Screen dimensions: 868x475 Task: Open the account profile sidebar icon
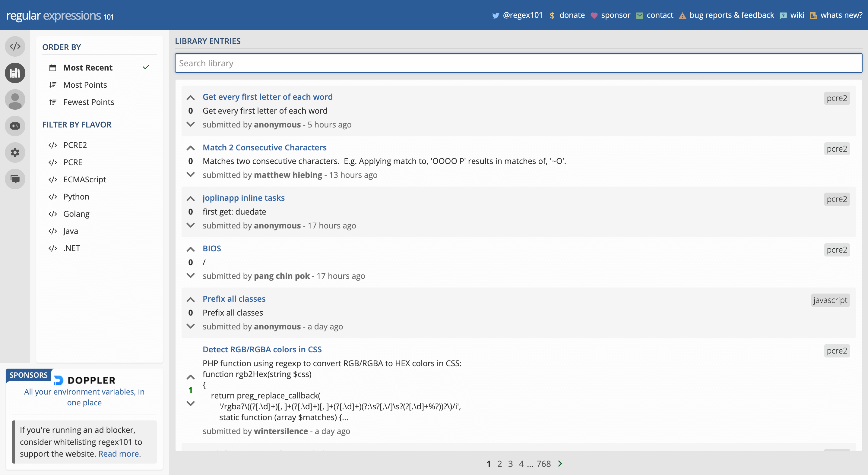(x=15, y=100)
